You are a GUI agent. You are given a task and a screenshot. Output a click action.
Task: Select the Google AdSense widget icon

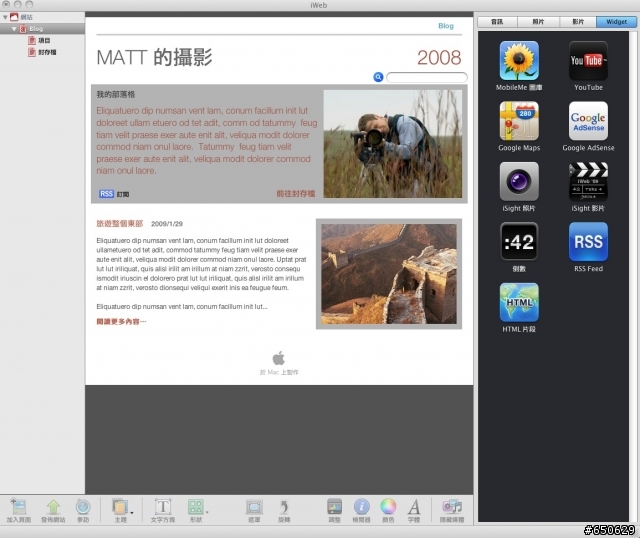(588, 121)
